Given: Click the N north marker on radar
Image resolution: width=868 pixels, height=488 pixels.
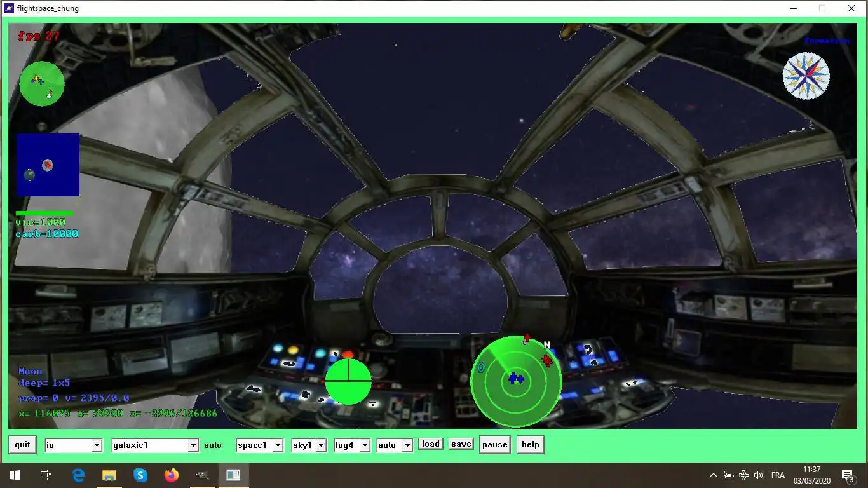Looking at the screenshot, I should [546, 345].
